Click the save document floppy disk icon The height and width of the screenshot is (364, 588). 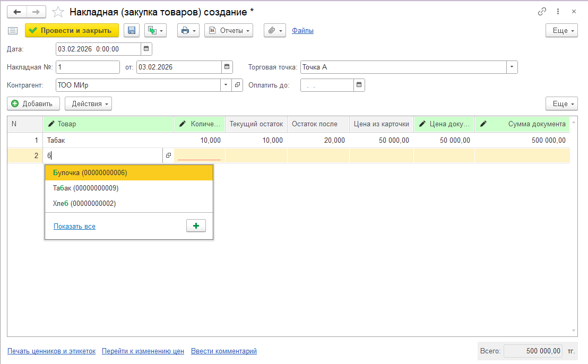pos(132,31)
